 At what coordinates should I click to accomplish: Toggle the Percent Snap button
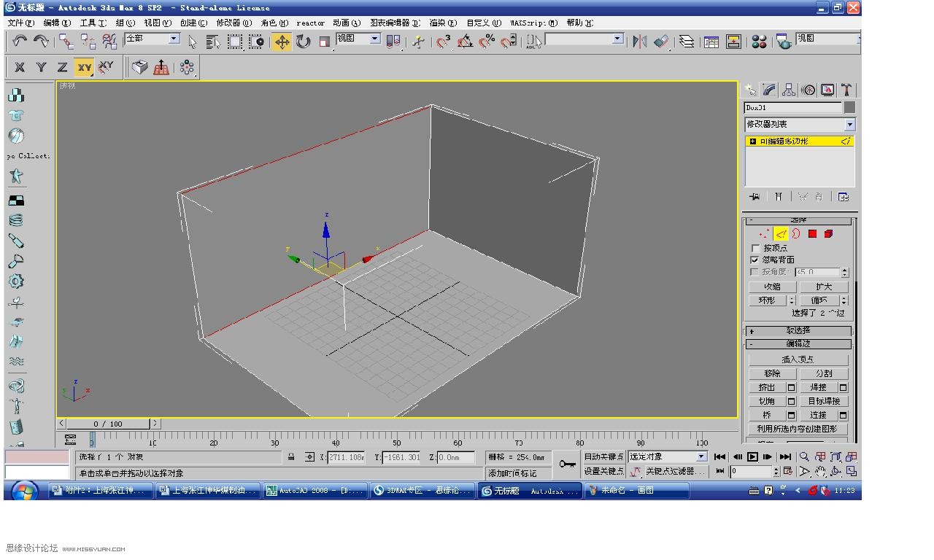coord(487,42)
